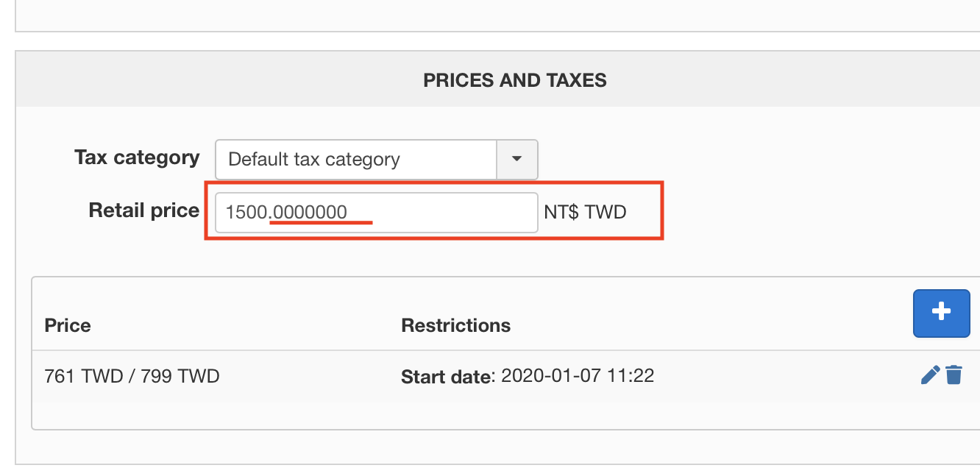The image size is (980, 468).
Task: Click the NT$ TWD currency label
Action: tap(585, 213)
